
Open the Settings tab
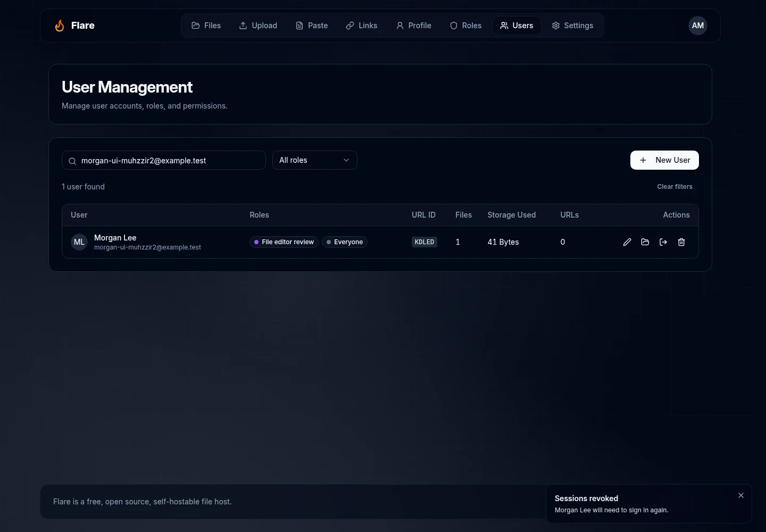tap(573, 26)
